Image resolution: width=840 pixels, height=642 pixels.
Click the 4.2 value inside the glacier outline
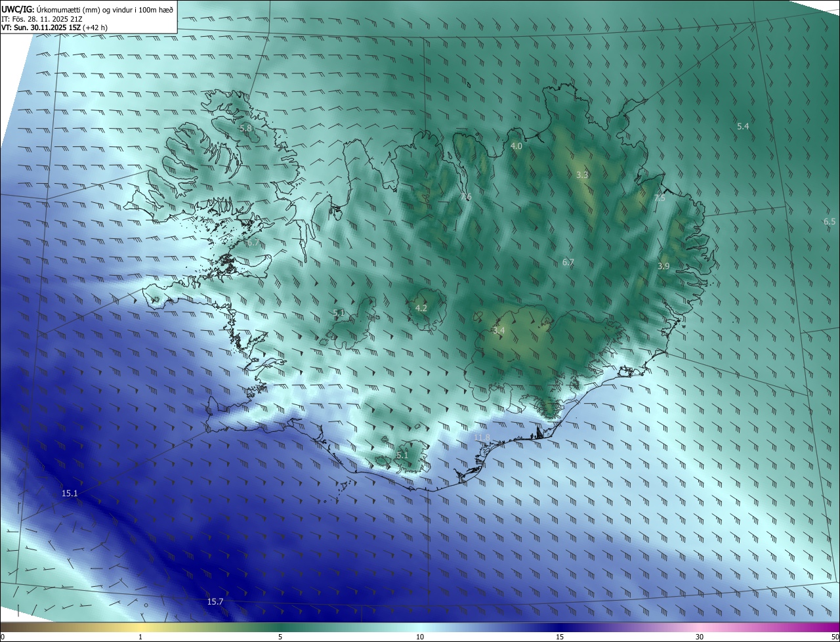tap(421, 308)
